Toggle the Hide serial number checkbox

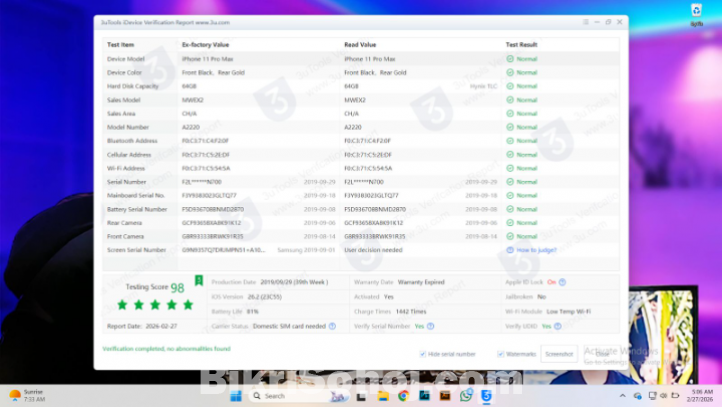[423, 354]
